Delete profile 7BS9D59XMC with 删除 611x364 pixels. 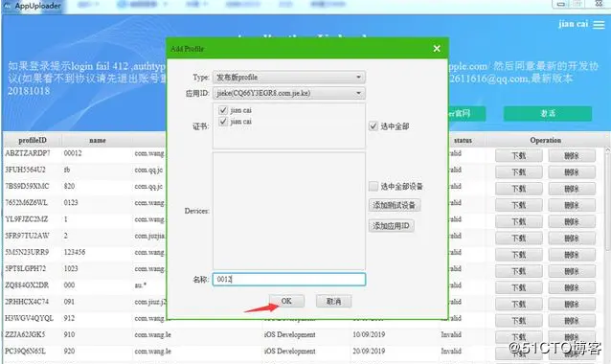pyautogui.click(x=572, y=189)
